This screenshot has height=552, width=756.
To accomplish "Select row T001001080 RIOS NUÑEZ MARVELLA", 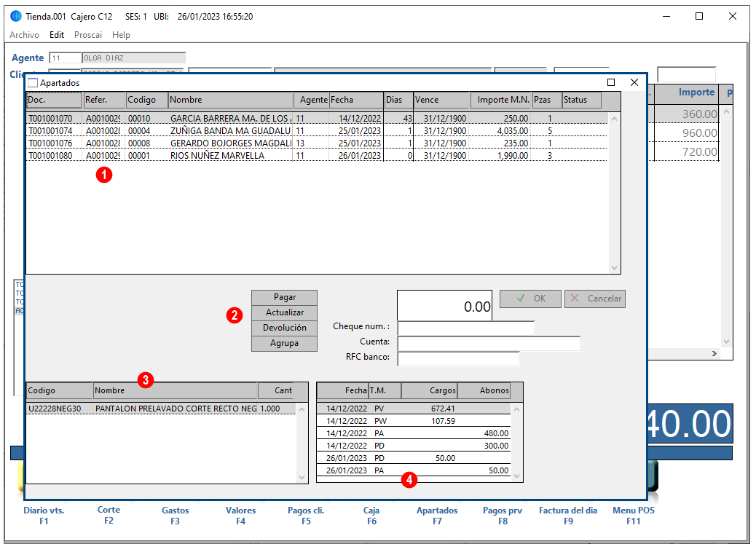I will coord(316,156).
